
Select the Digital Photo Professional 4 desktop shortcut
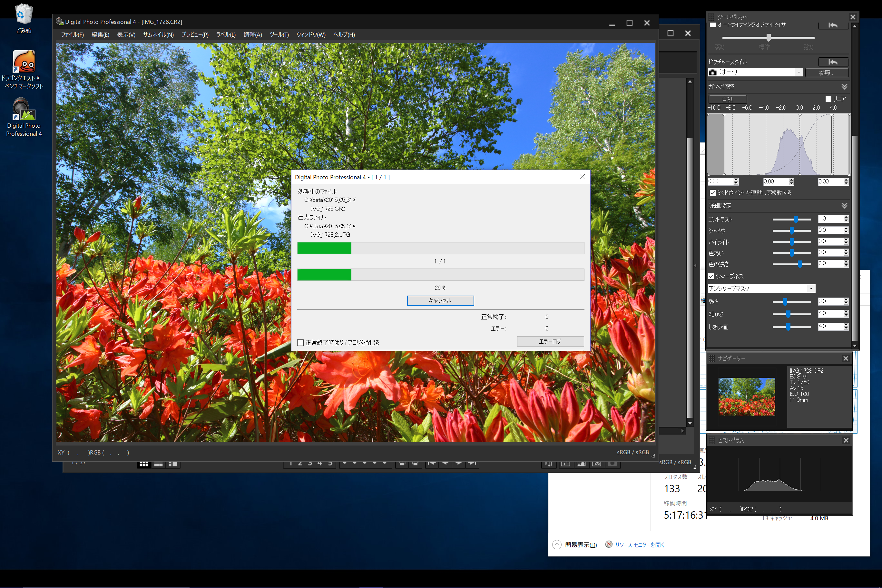[24, 117]
